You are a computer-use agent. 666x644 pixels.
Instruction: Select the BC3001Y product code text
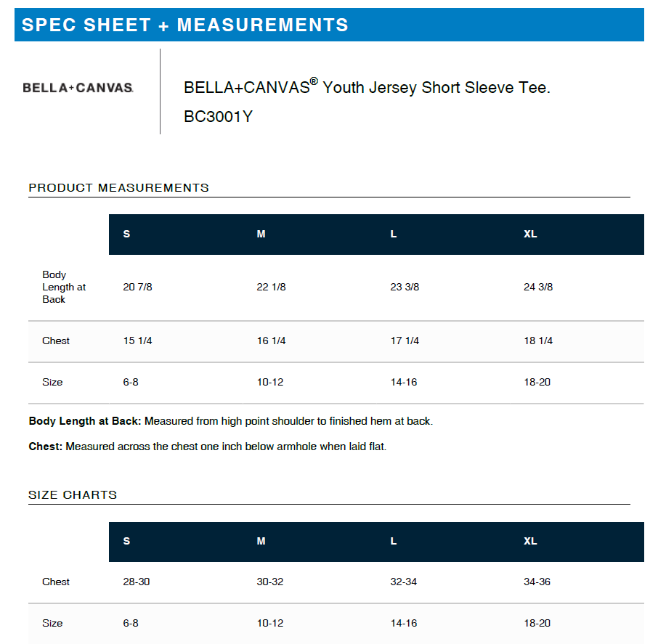[219, 116]
